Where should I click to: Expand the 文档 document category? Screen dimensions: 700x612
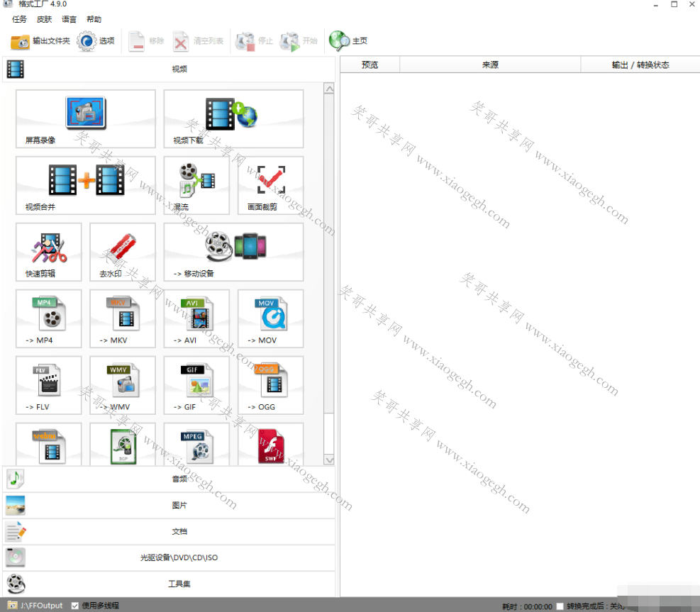pos(169,532)
